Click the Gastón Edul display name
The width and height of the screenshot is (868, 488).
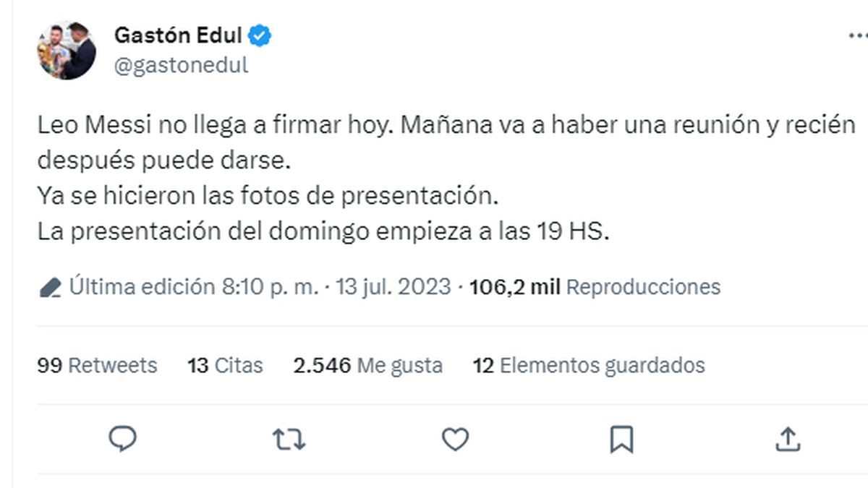click(x=179, y=35)
